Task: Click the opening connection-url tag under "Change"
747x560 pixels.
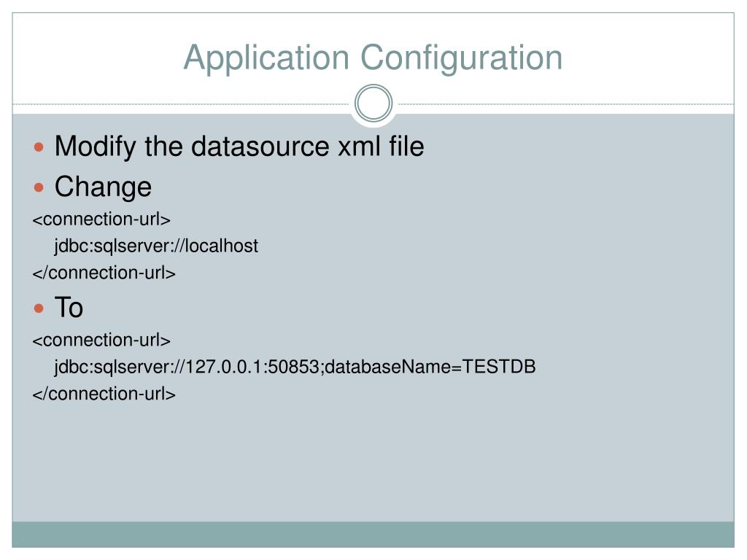Action: tap(101, 219)
